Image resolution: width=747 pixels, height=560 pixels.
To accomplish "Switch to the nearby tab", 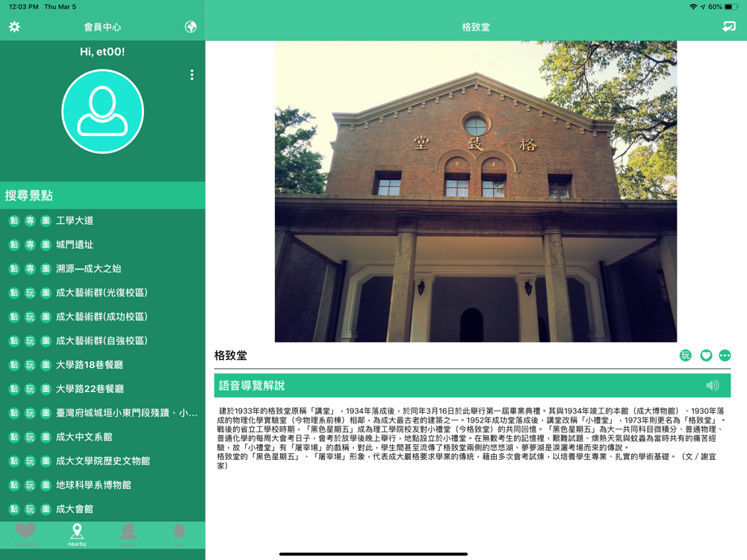I will 77,535.
